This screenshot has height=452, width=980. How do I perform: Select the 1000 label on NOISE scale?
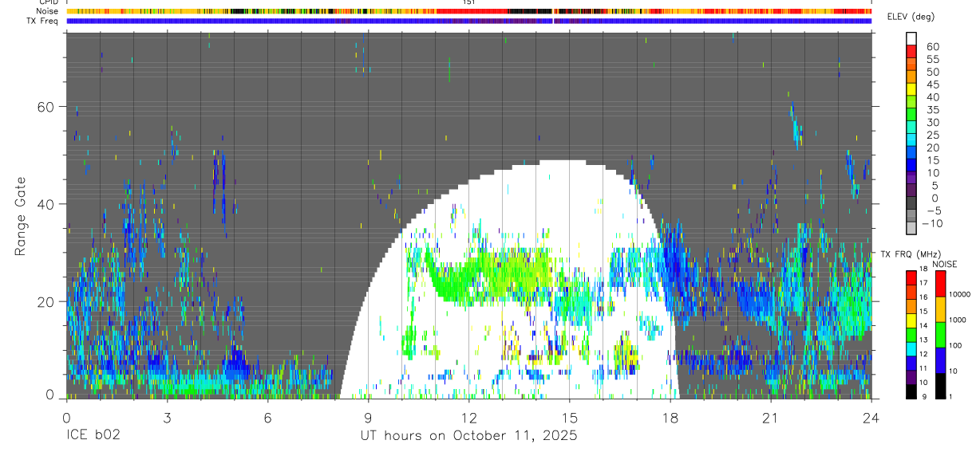pyautogui.click(x=959, y=320)
